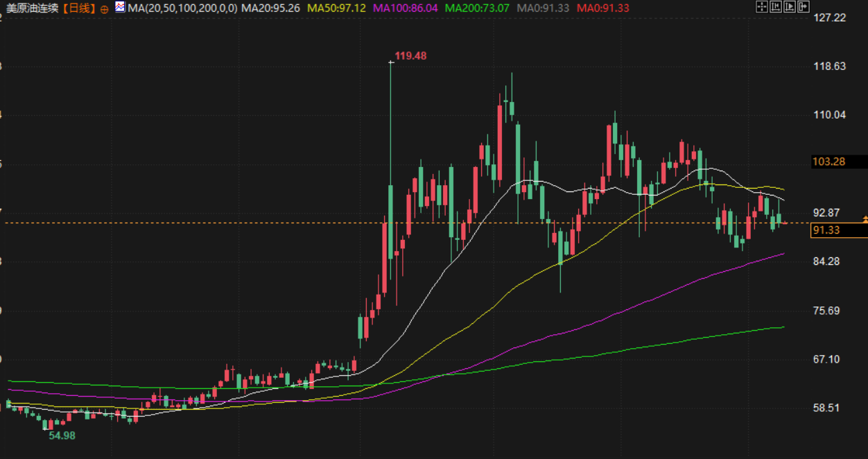
Task: Click the MA(20,50,100,200,0,0) parameters text
Action: click(x=182, y=8)
